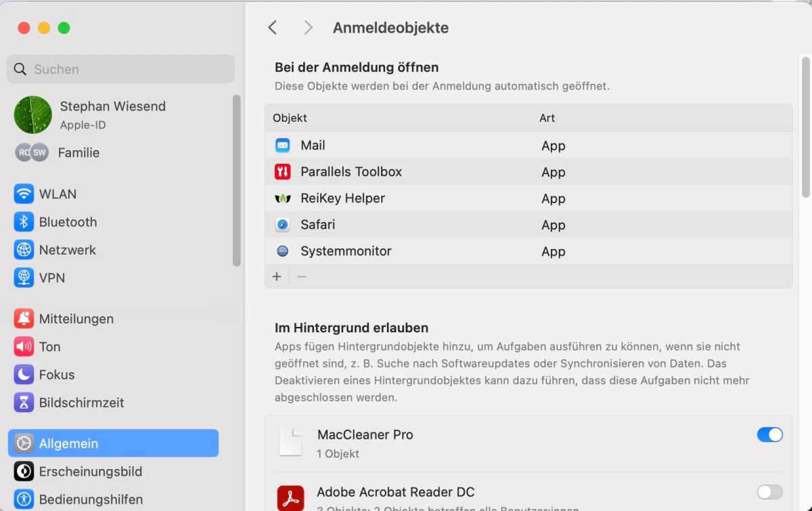Click the green maximize window button
Screen dimensions: 812x511
(64, 28)
